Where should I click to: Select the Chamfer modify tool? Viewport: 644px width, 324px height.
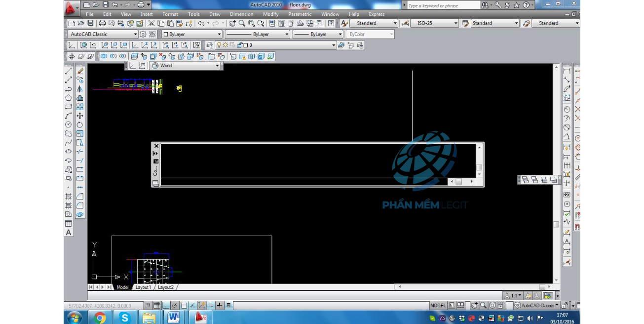pyautogui.click(x=80, y=197)
